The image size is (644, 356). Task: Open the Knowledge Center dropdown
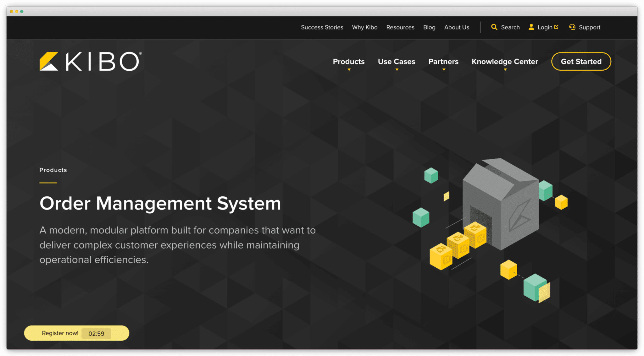[x=504, y=62]
